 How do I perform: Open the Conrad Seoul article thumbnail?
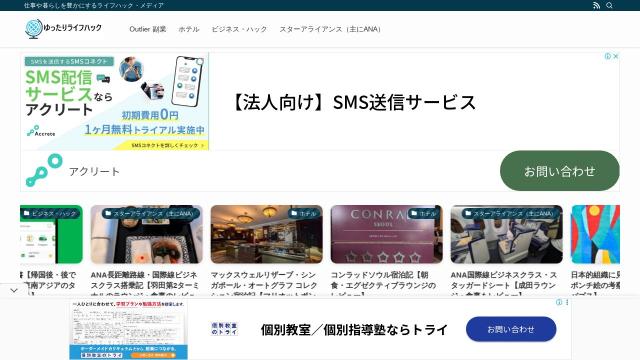pyautogui.click(x=387, y=234)
